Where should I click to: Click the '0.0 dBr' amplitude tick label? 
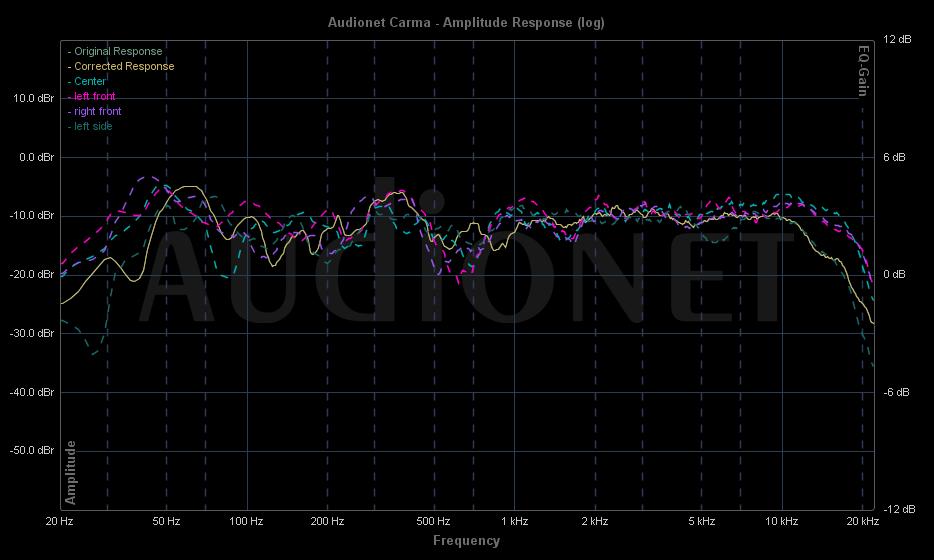point(36,157)
